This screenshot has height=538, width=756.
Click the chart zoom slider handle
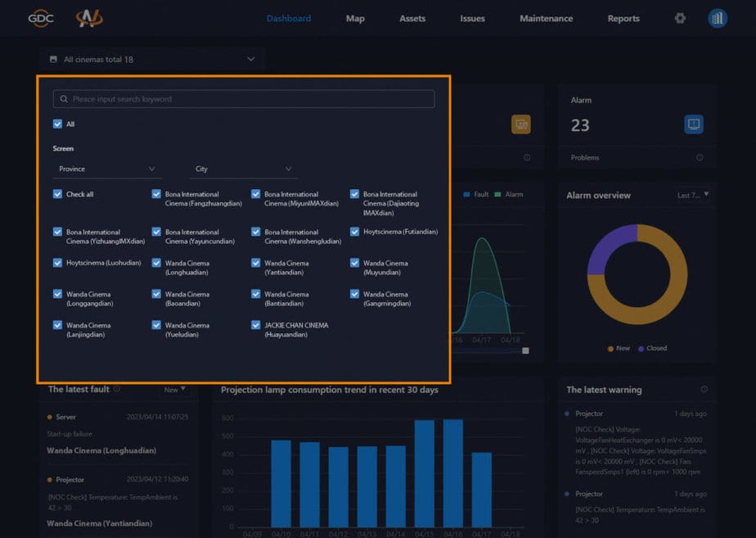(525, 350)
